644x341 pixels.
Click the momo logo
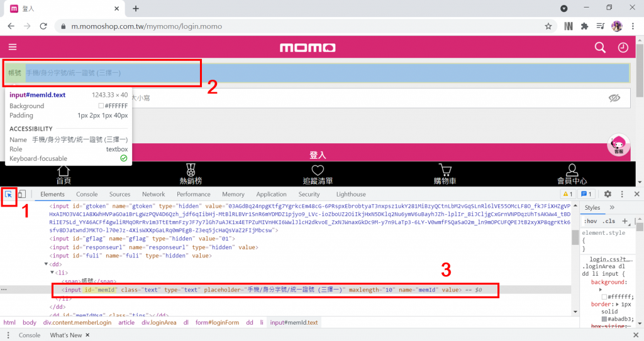pyautogui.click(x=308, y=48)
